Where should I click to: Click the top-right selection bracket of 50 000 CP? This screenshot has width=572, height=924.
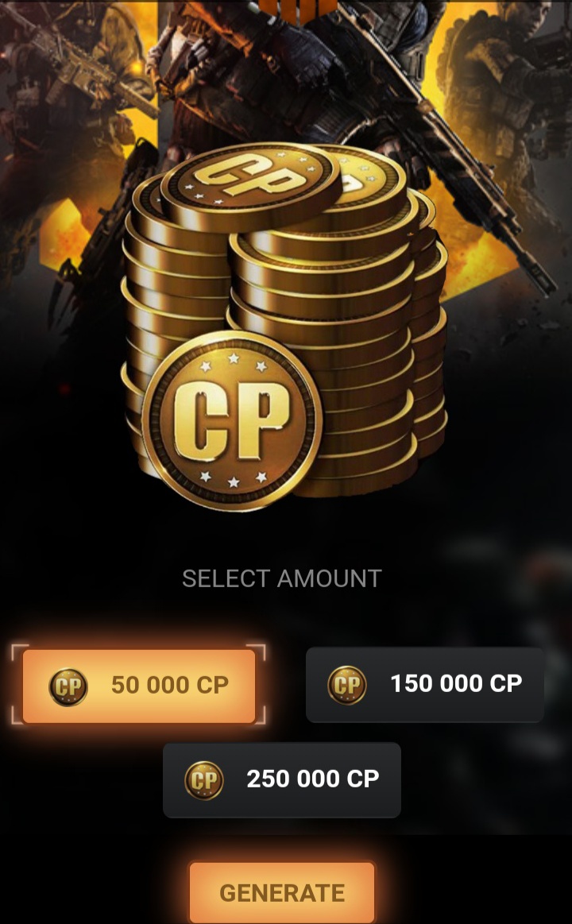tap(259, 651)
